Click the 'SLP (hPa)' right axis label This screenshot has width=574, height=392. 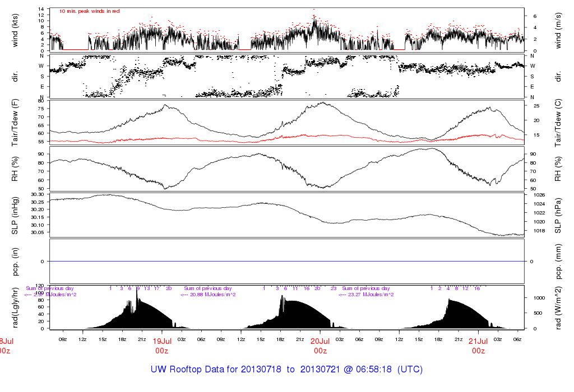(x=558, y=216)
